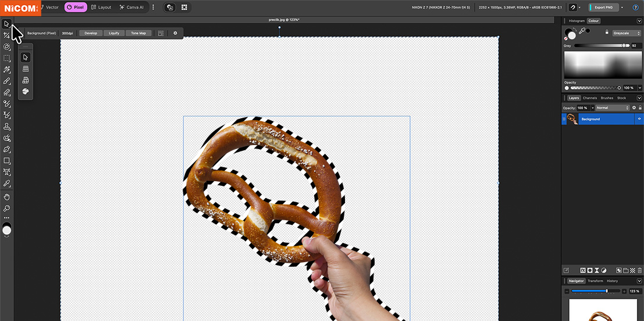644x321 pixels.
Task: Select the Selection Brush tool
Action: (6, 47)
